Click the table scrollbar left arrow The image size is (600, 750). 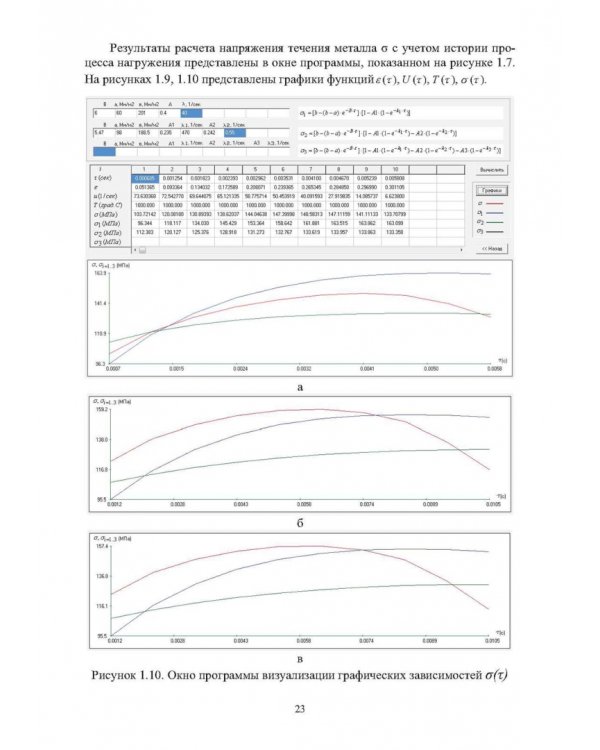[x=135, y=250]
